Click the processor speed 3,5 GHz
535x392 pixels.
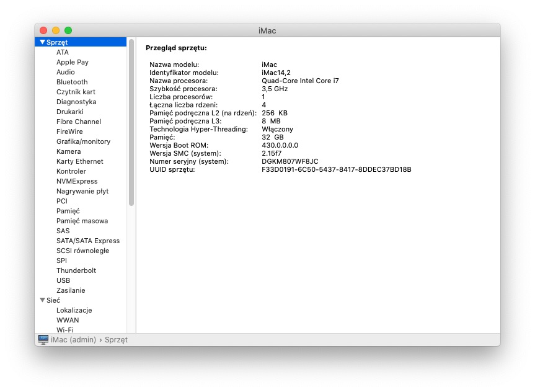pyautogui.click(x=275, y=89)
